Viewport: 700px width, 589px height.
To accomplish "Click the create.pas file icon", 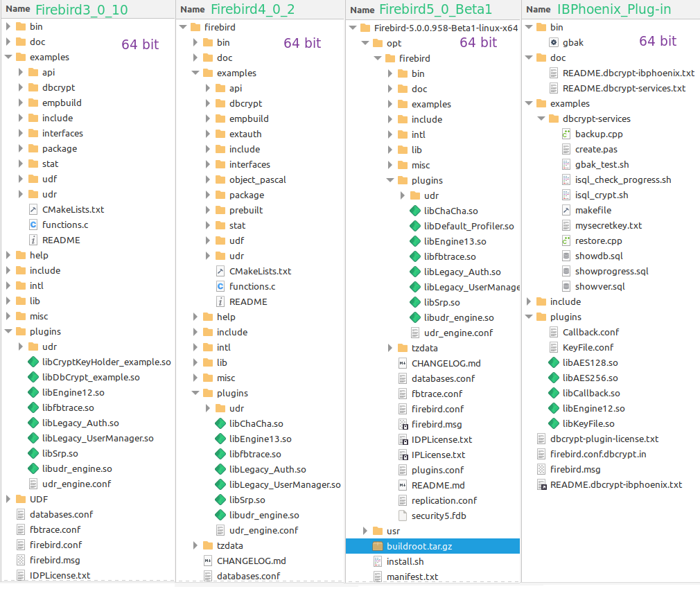I will tap(566, 149).
